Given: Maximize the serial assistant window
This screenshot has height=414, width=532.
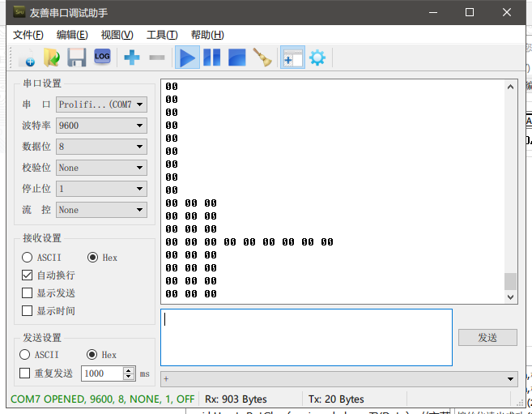Looking at the screenshot, I should (x=470, y=12).
